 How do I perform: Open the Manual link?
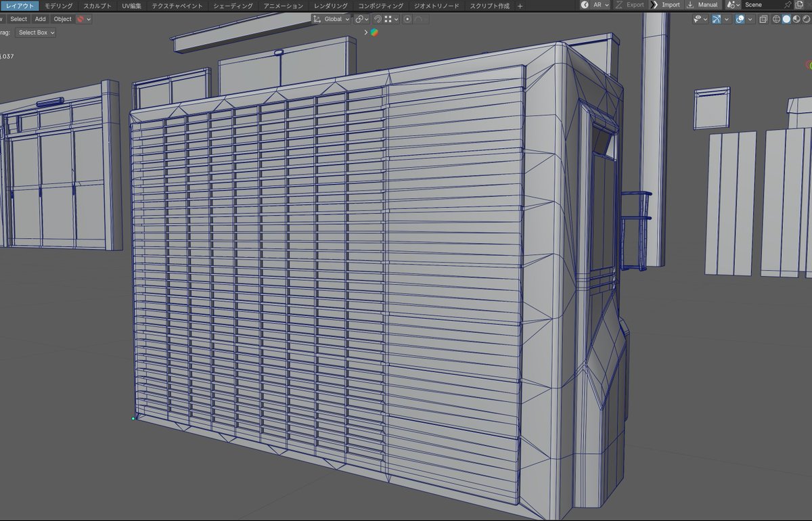coord(702,5)
